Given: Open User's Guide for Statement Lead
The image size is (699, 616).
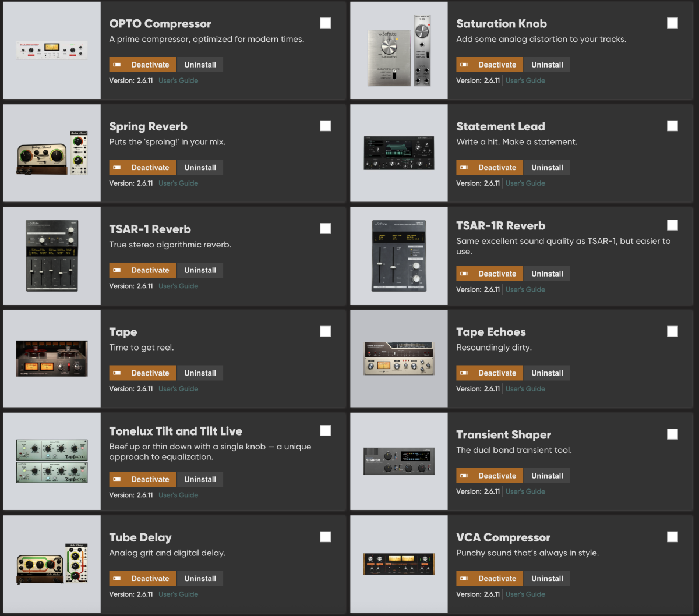Looking at the screenshot, I should [525, 183].
